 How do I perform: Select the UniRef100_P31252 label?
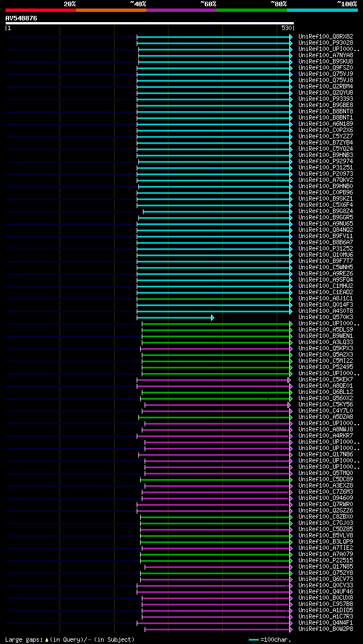[326, 249]
